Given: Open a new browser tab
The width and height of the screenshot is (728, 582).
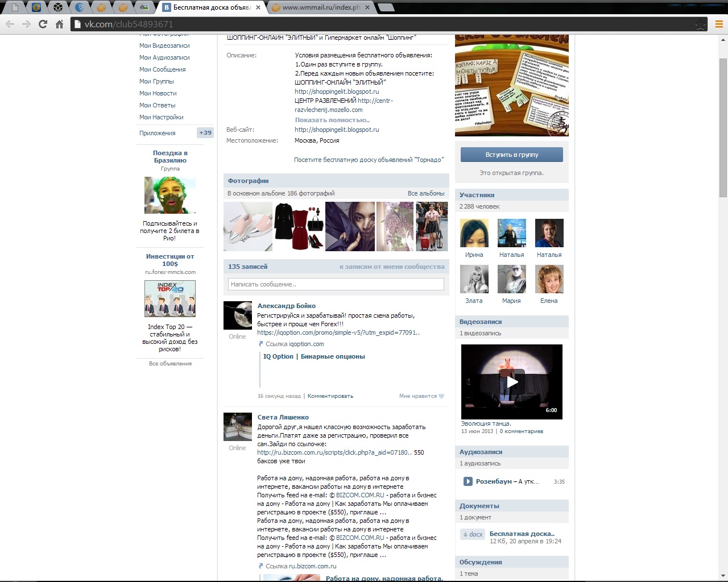Looking at the screenshot, I should (386, 7).
